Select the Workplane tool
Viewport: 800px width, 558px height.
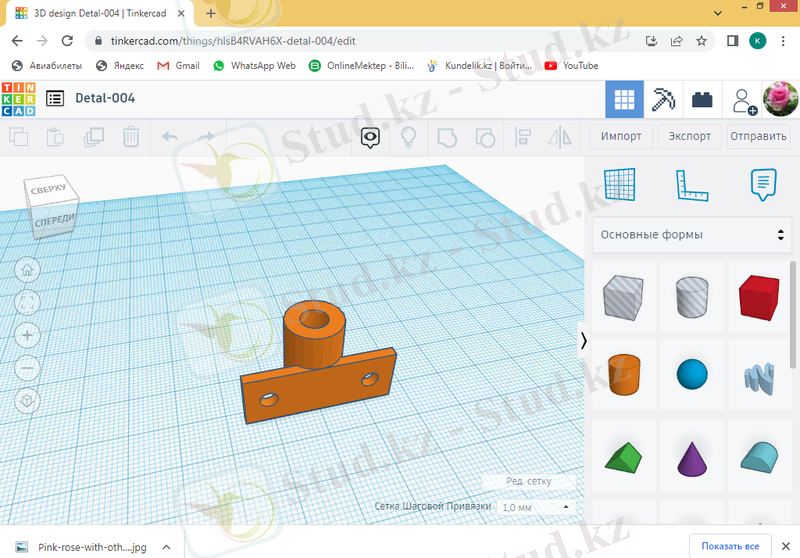pos(620,184)
